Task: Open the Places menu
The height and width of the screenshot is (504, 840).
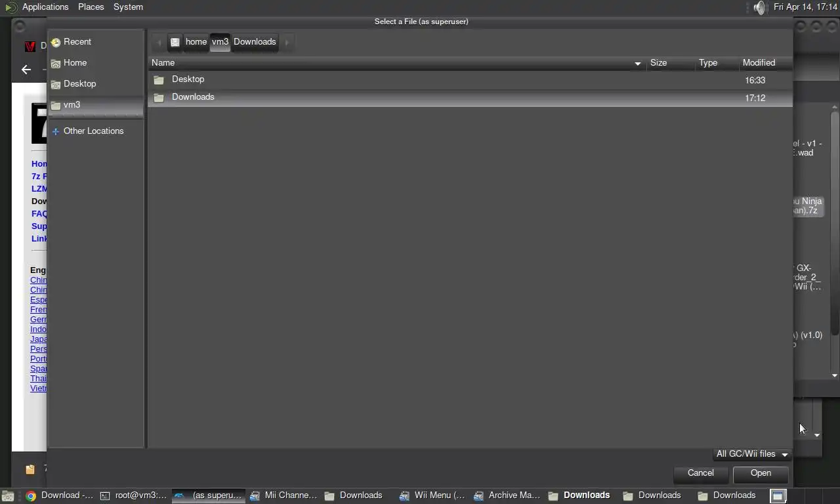Action: 91,7
